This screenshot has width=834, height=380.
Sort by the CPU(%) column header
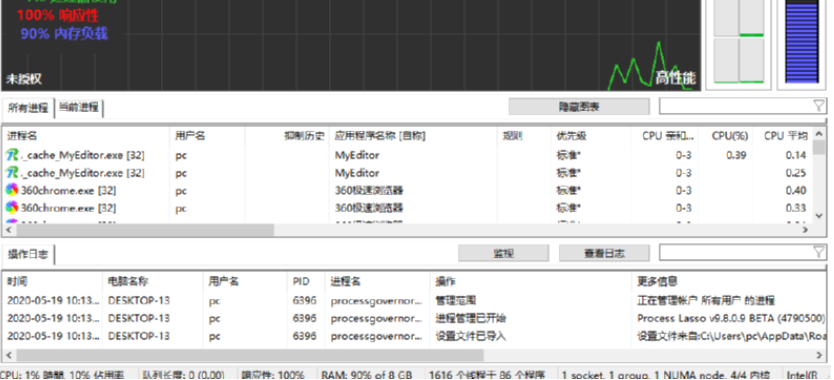(x=725, y=136)
